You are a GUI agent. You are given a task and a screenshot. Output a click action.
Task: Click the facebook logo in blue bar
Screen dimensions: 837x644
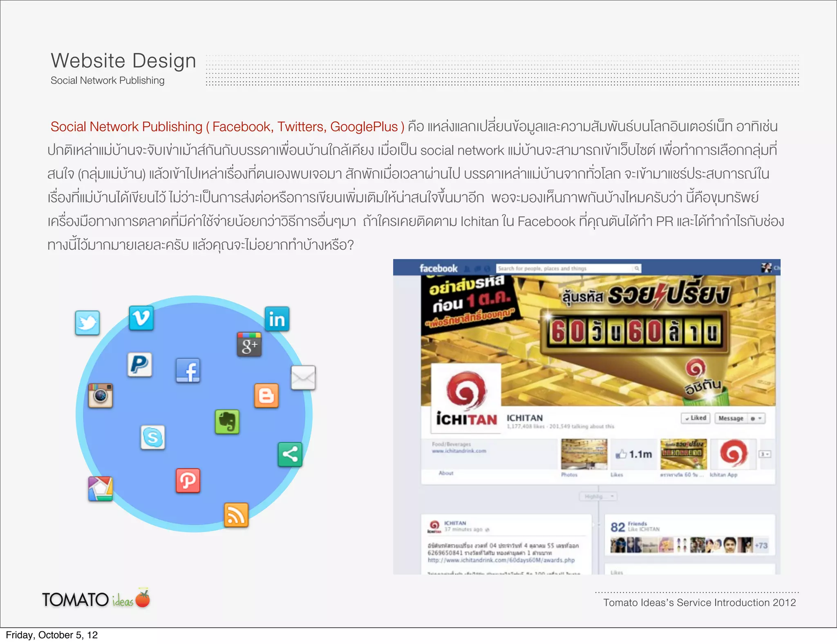coord(439,268)
